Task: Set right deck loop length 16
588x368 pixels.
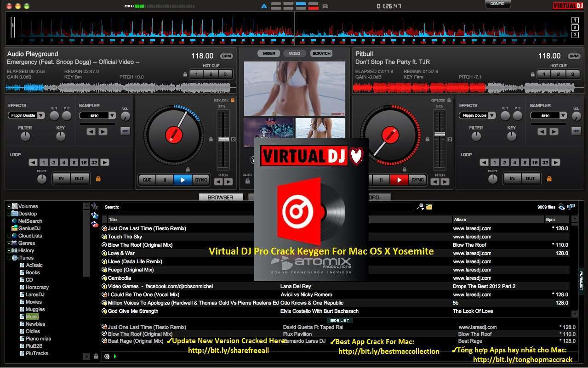Action: point(535,162)
